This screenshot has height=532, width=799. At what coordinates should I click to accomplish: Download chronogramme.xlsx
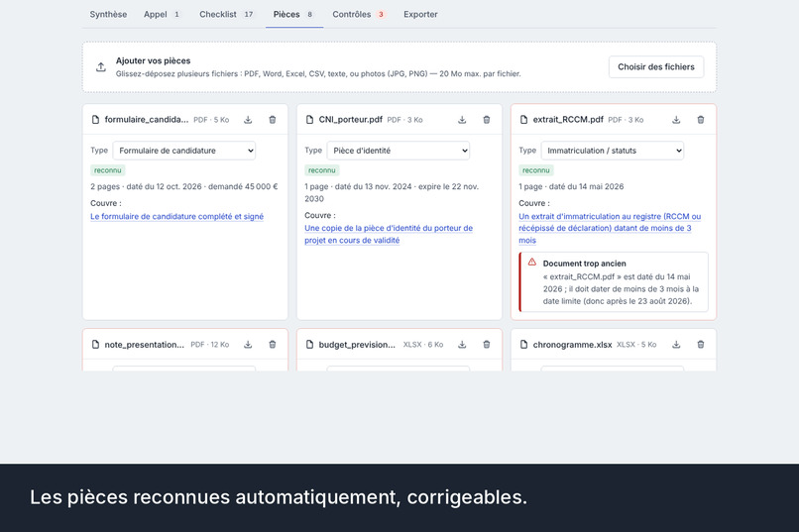tap(676, 345)
